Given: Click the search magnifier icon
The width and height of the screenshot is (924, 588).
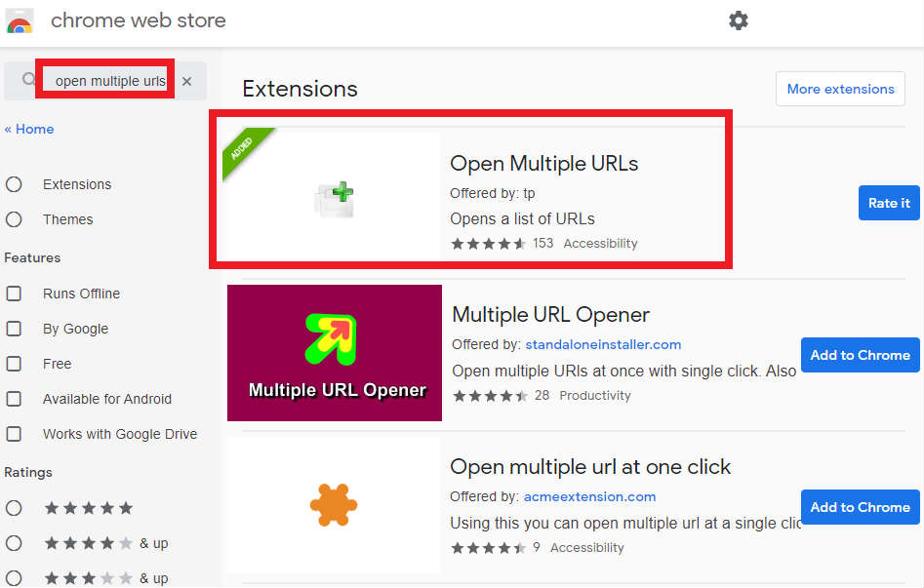Looking at the screenshot, I should [28, 79].
